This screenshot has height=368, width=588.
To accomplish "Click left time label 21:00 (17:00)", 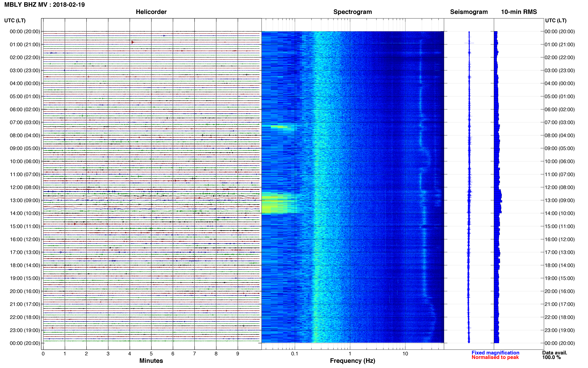I will coord(25,304).
